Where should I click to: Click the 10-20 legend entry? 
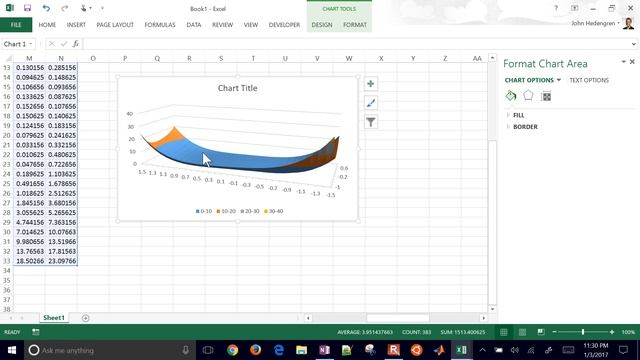(226, 211)
